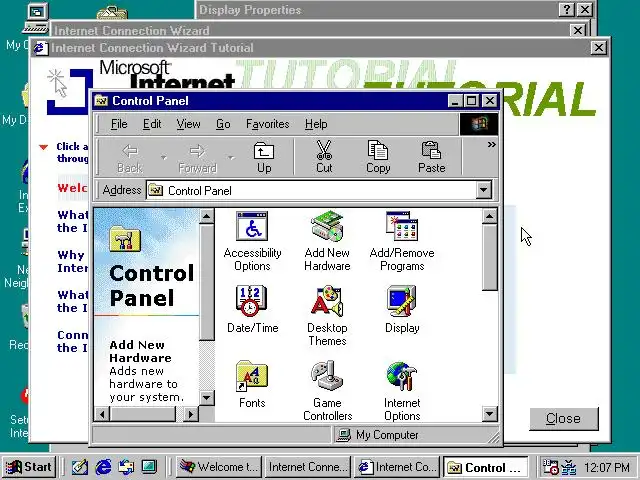Open the Display applet in Control Panel
640x480 pixels.
tap(402, 309)
